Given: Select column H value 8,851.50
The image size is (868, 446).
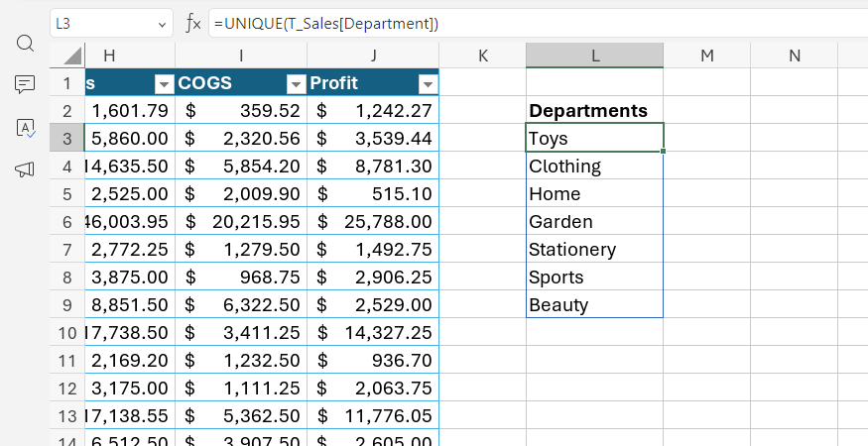Looking at the screenshot, I should pos(130,304).
